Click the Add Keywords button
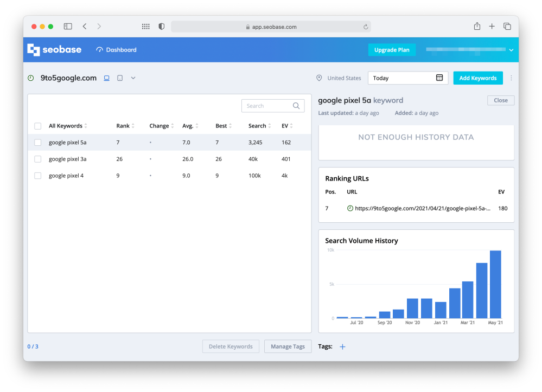 [477, 78]
